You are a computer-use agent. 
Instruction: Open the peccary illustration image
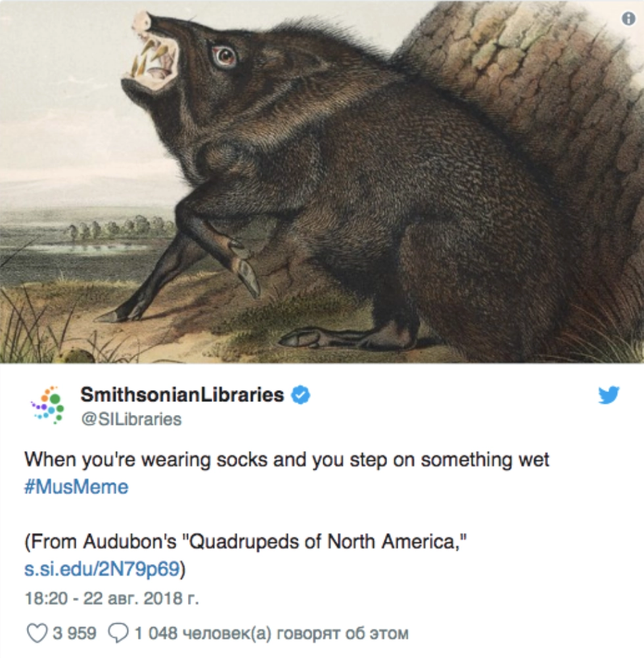click(322, 182)
